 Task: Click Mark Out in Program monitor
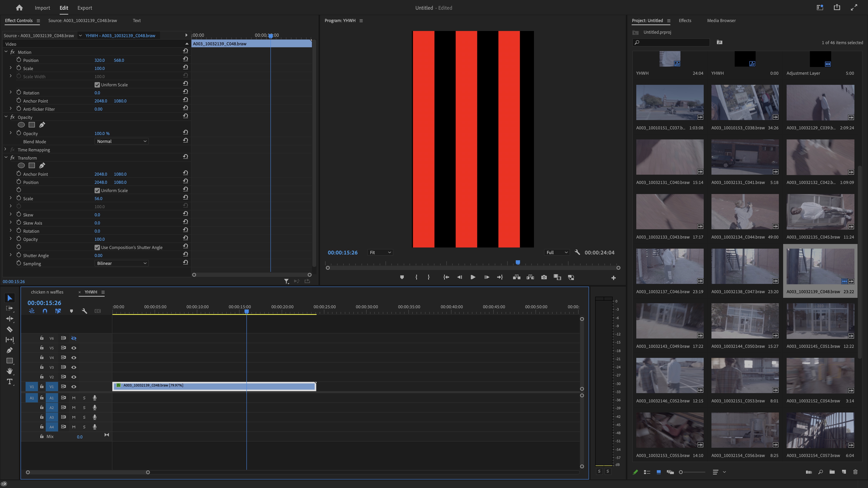(429, 277)
